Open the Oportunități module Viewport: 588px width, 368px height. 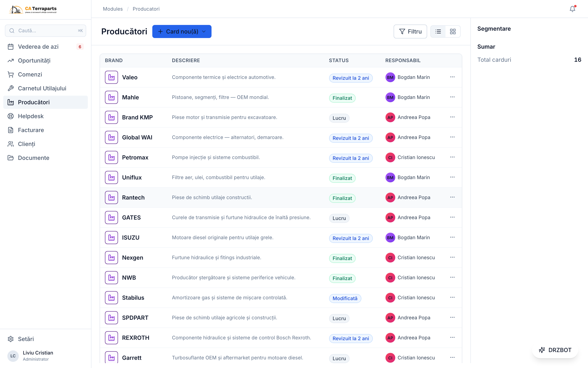point(46,61)
